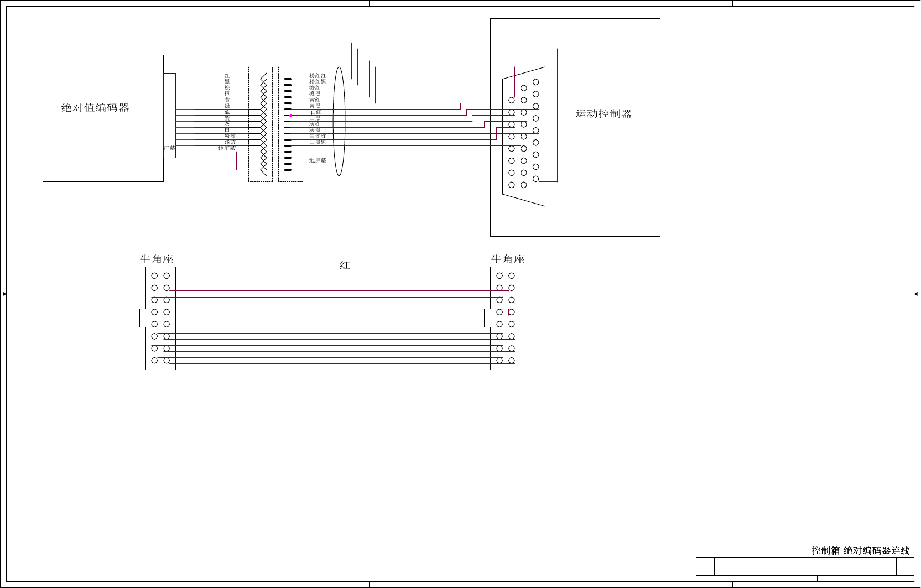The width and height of the screenshot is (921, 588).
Task: Click the bottom-left pin of the D-sub connector
Action: 512,185
